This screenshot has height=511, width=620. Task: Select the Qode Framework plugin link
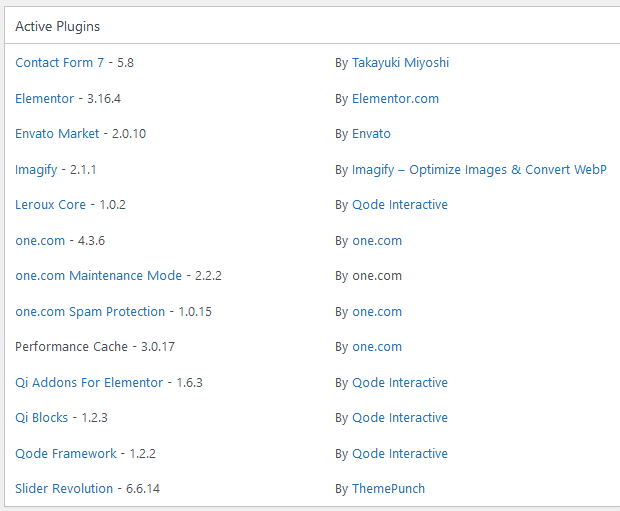[65, 454]
